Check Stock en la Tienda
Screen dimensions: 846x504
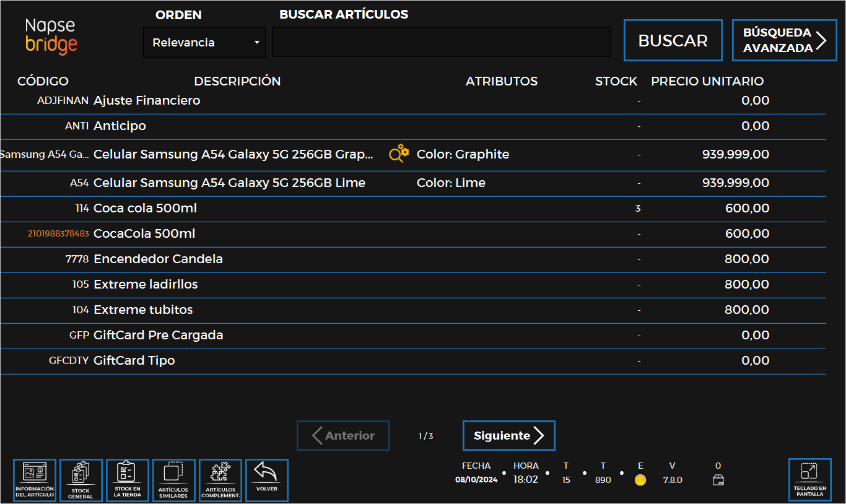coord(128,480)
